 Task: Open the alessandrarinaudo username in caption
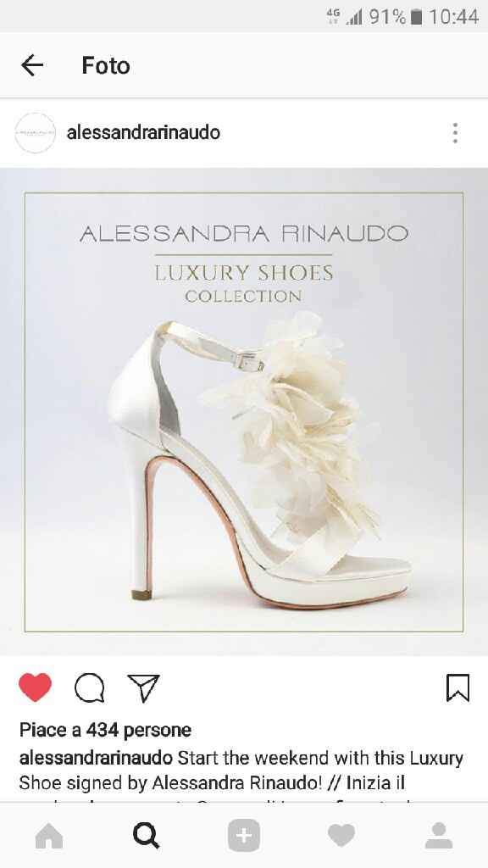pyautogui.click(x=96, y=758)
